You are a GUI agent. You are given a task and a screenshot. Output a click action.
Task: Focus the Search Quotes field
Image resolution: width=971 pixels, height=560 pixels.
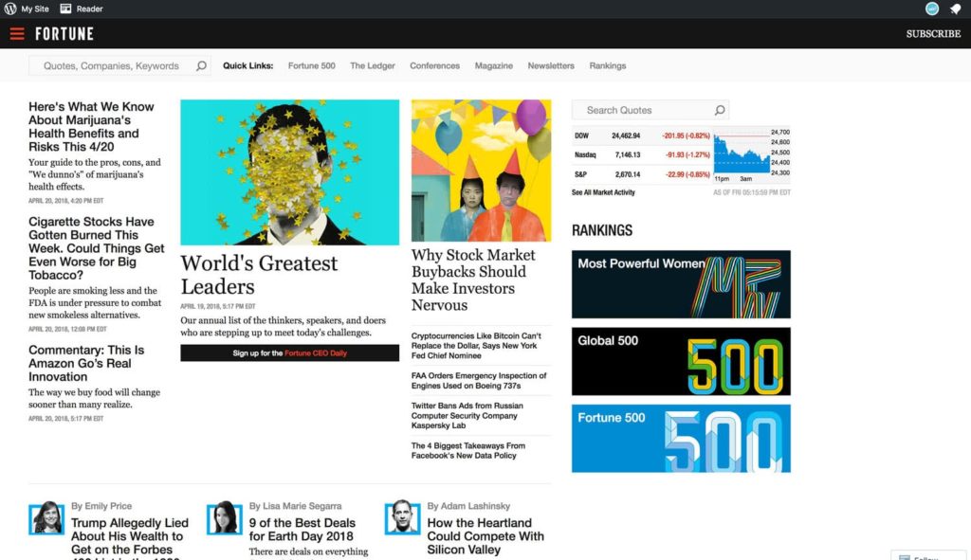coord(650,110)
